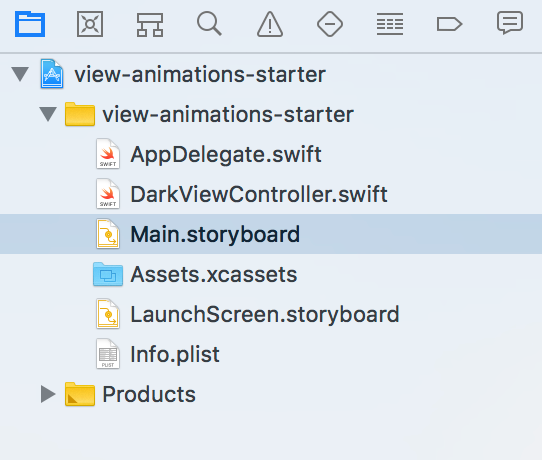Open the Report navigator speech bubble
This screenshot has height=460, width=542.
[510, 23]
